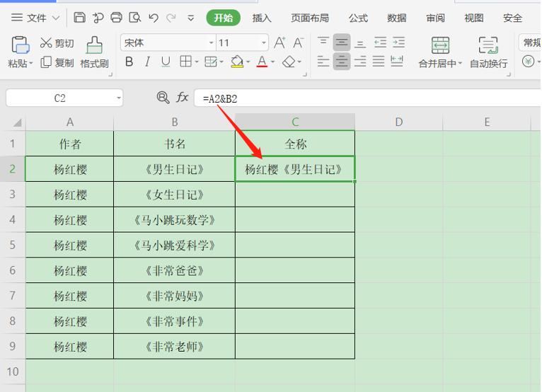
Task: Click distributed alignment icon
Action: coord(396,62)
